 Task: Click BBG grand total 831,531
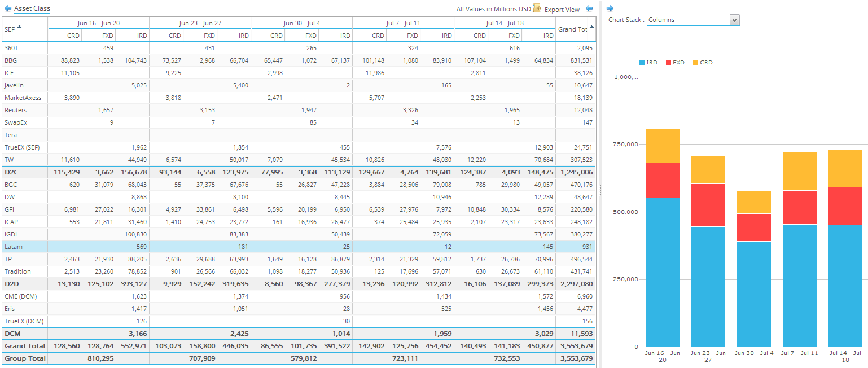click(x=581, y=60)
